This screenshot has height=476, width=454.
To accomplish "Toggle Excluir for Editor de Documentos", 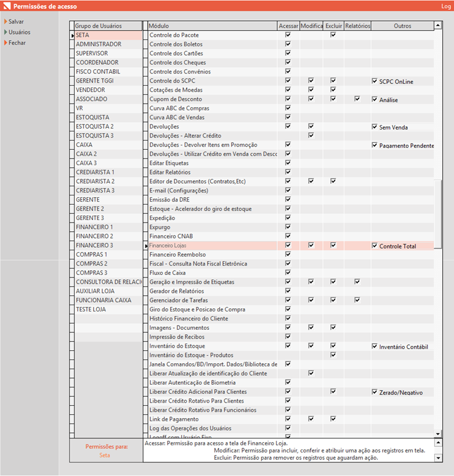I will (333, 181).
